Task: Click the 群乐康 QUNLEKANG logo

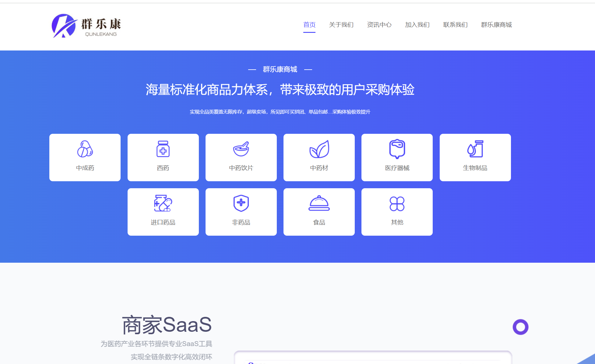Action: tap(86, 26)
